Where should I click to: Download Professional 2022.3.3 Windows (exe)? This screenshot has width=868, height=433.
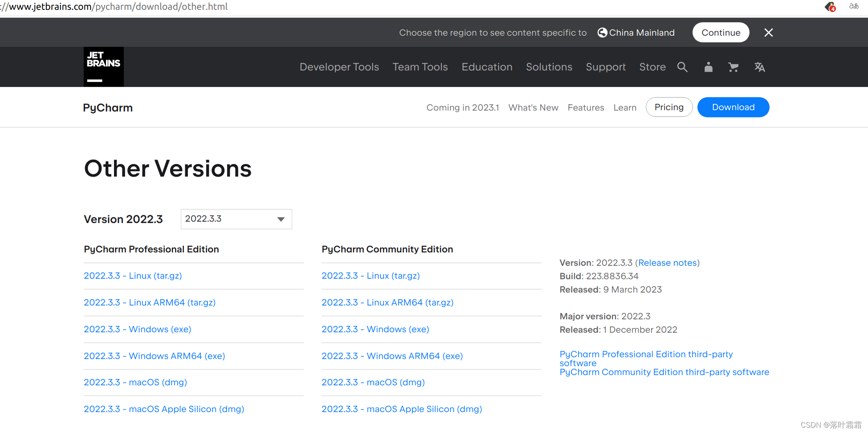[138, 329]
